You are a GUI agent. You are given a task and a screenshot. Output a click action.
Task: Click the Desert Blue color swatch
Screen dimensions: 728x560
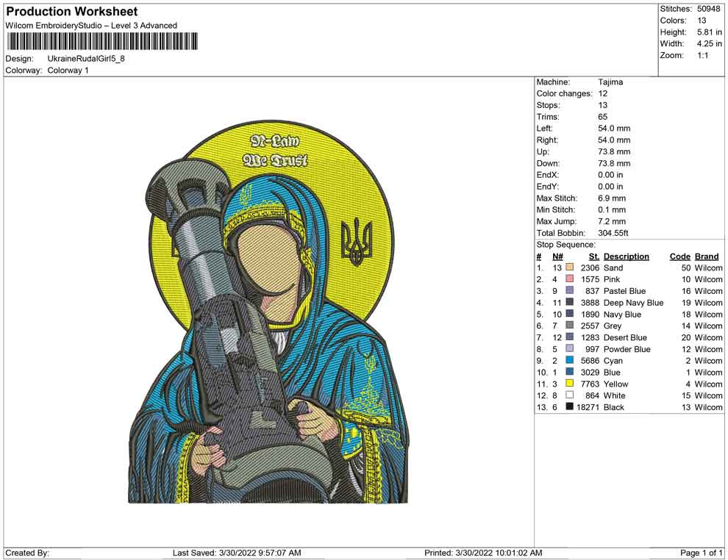(570, 337)
